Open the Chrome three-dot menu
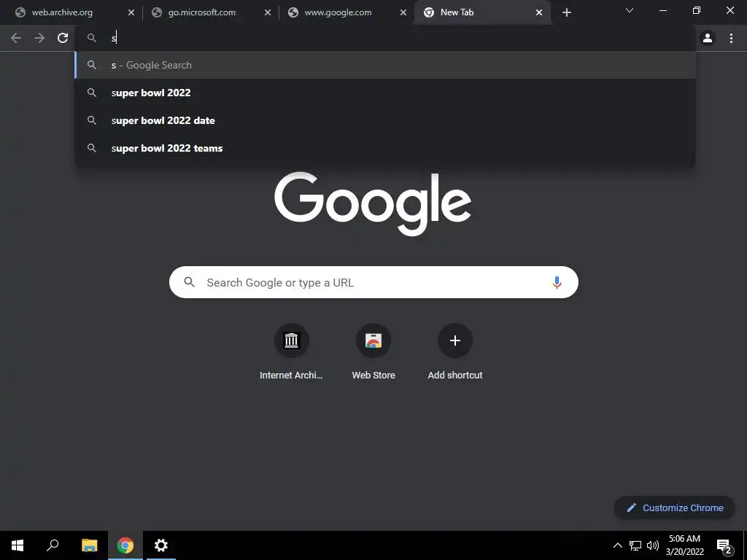Viewport: 747px width, 560px height. tap(731, 38)
